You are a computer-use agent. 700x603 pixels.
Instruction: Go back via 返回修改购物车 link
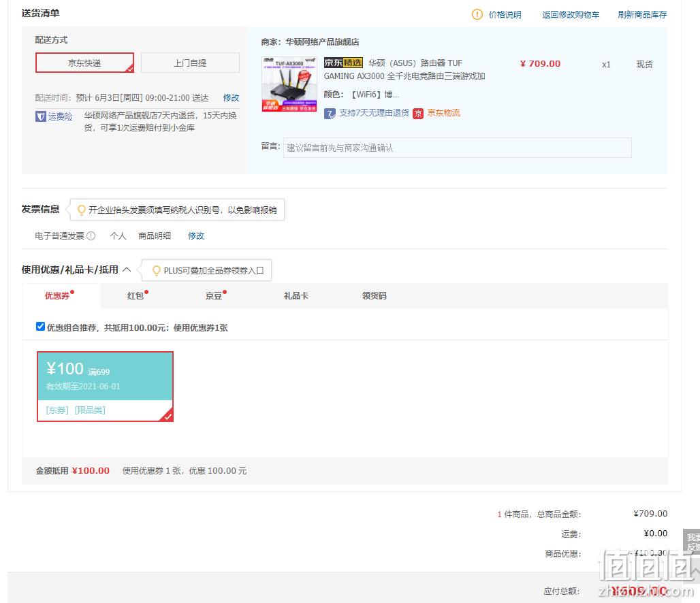(x=571, y=15)
